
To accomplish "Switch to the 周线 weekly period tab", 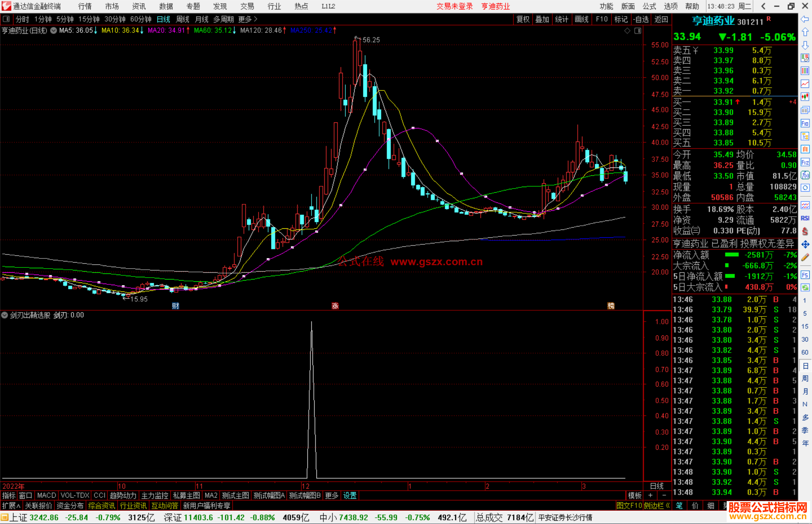I will pos(183,19).
